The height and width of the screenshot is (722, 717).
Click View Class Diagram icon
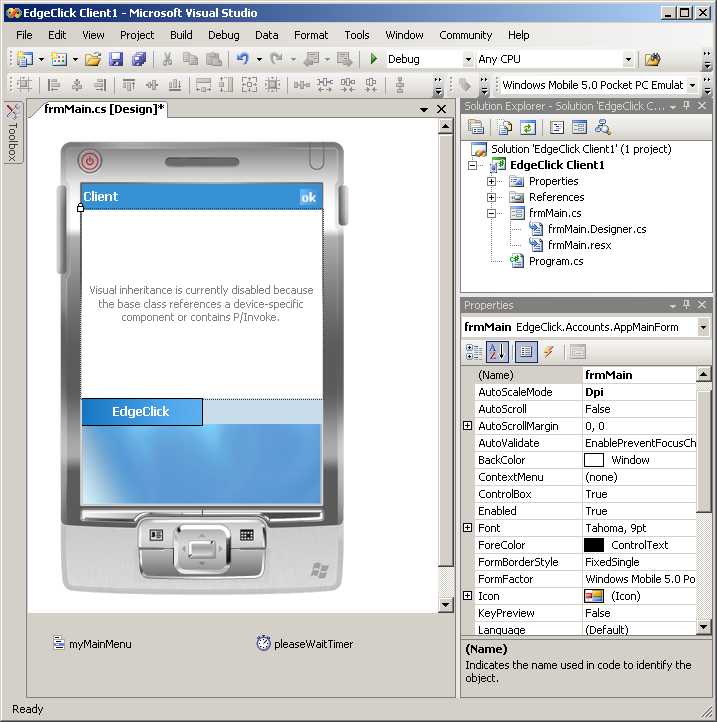pyautogui.click(x=602, y=127)
